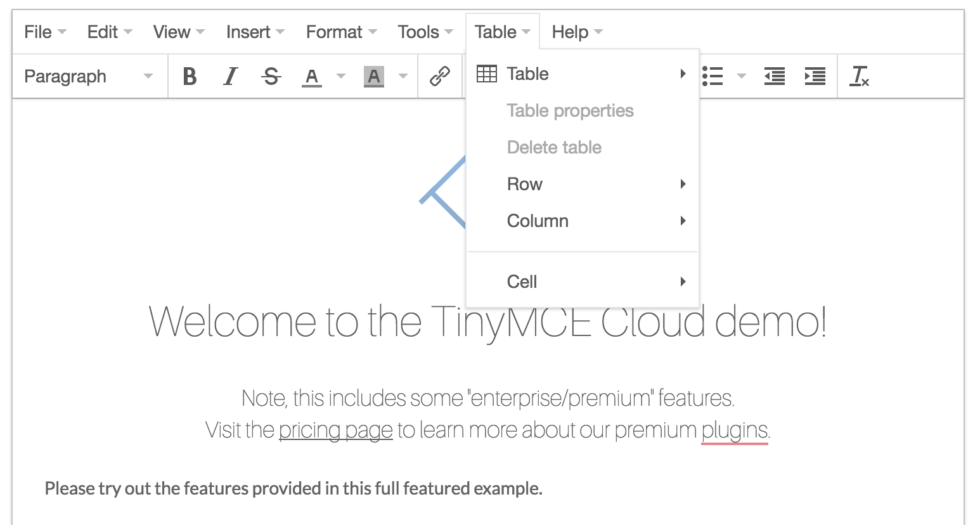Follow the pricing page link
Viewport: 980px width, 525px height.
[335, 430]
